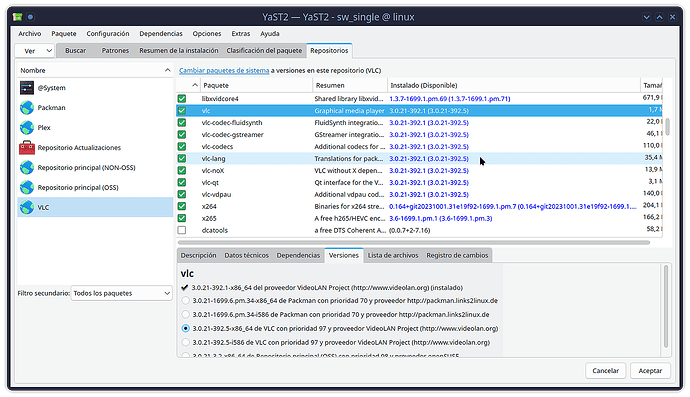Click the pin window icon in title bar

(30, 17)
